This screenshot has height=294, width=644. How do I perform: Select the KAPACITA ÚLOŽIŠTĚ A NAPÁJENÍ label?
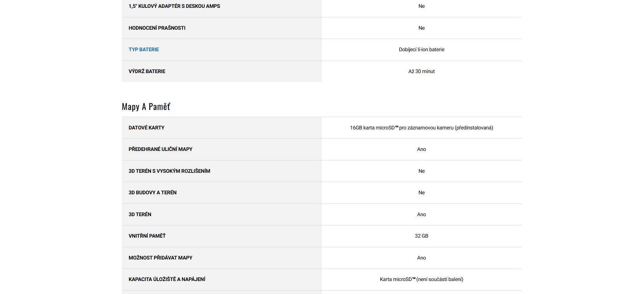coord(167,279)
